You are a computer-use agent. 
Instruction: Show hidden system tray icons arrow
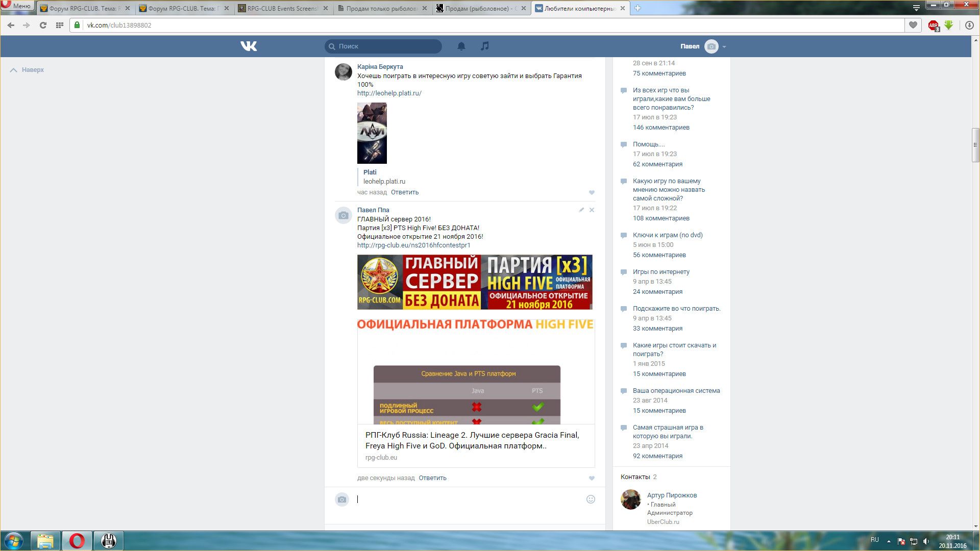[889, 541]
